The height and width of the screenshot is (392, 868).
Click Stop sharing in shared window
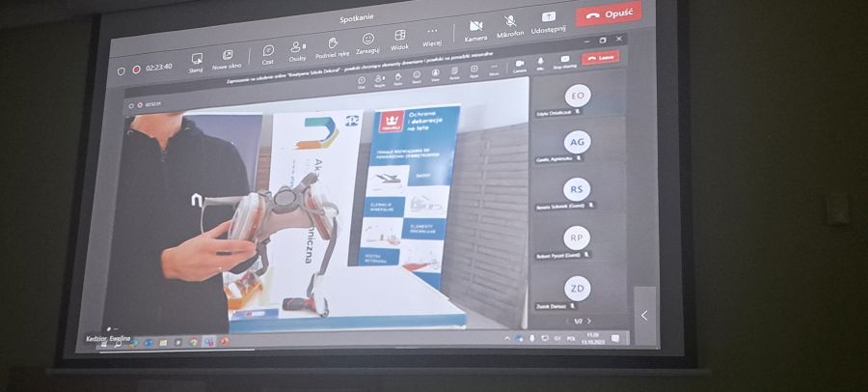564,62
